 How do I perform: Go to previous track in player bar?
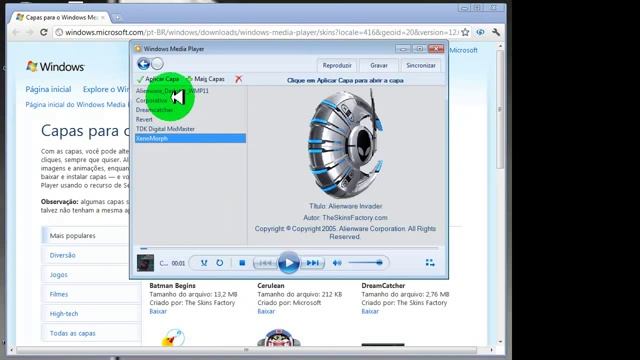[x=265, y=263]
